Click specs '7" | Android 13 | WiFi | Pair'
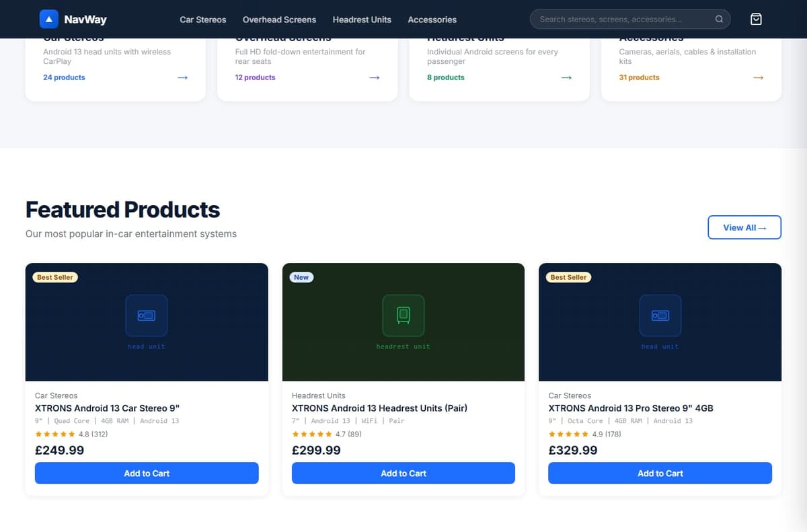Screen dimensions: 807x532 tap(348, 421)
